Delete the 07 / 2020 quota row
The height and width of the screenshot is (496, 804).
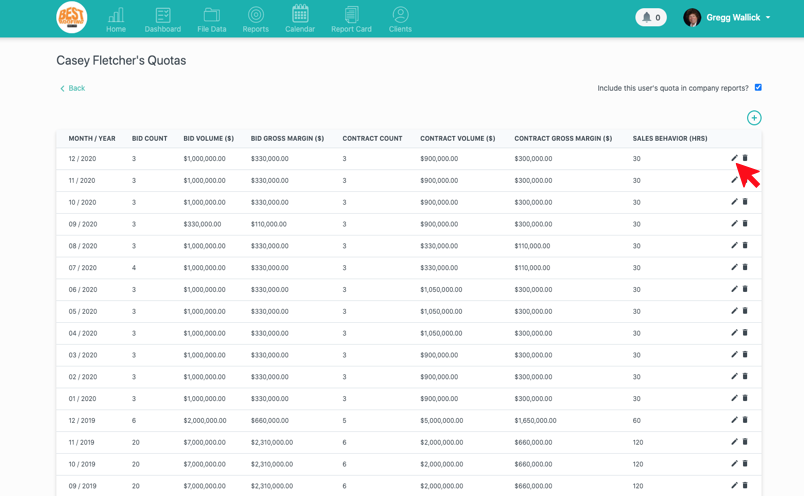tap(745, 267)
